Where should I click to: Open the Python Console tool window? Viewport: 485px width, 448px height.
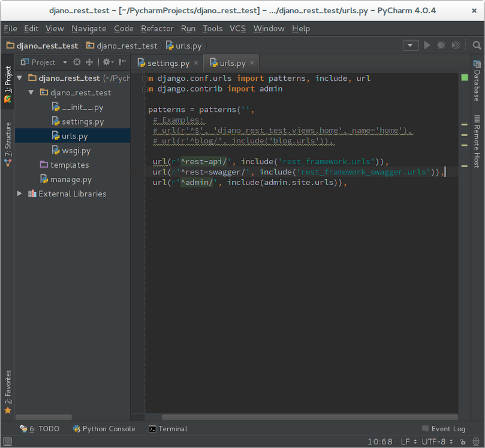coord(104,429)
